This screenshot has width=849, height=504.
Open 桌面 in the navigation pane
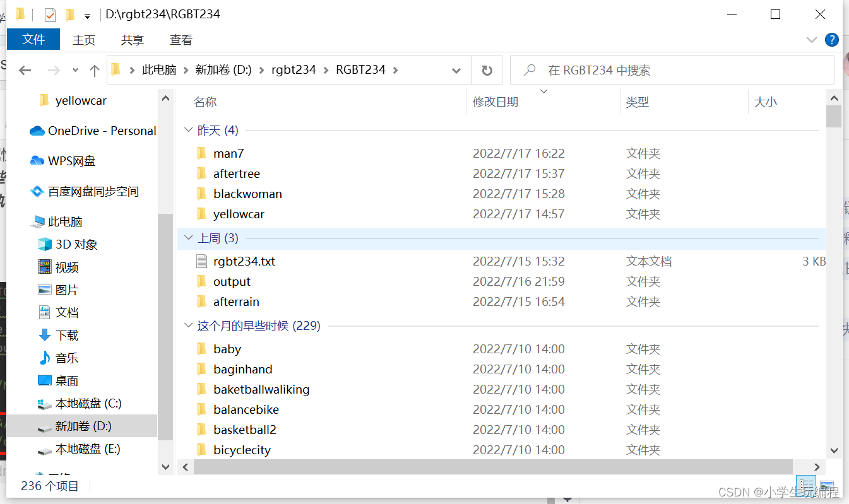coord(58,380)
